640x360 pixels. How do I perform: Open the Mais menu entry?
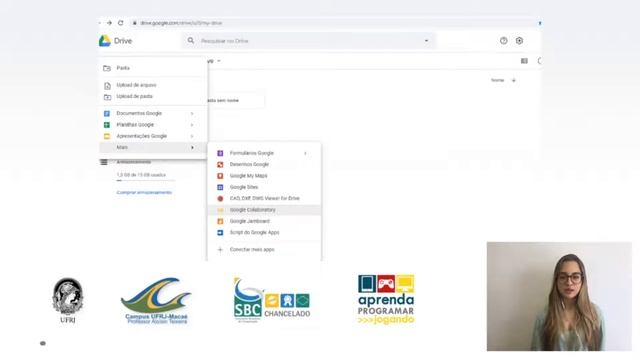153,147
